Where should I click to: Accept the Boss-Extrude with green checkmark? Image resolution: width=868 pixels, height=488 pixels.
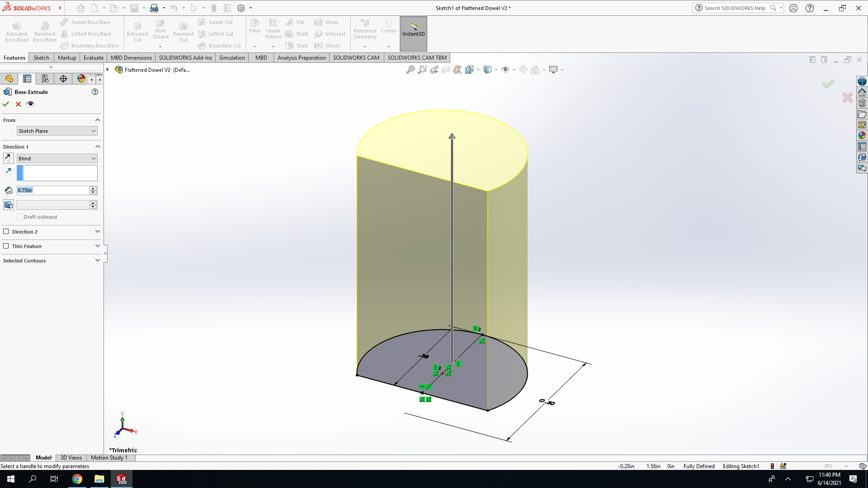pyautogui.click(x=6, y=104)
